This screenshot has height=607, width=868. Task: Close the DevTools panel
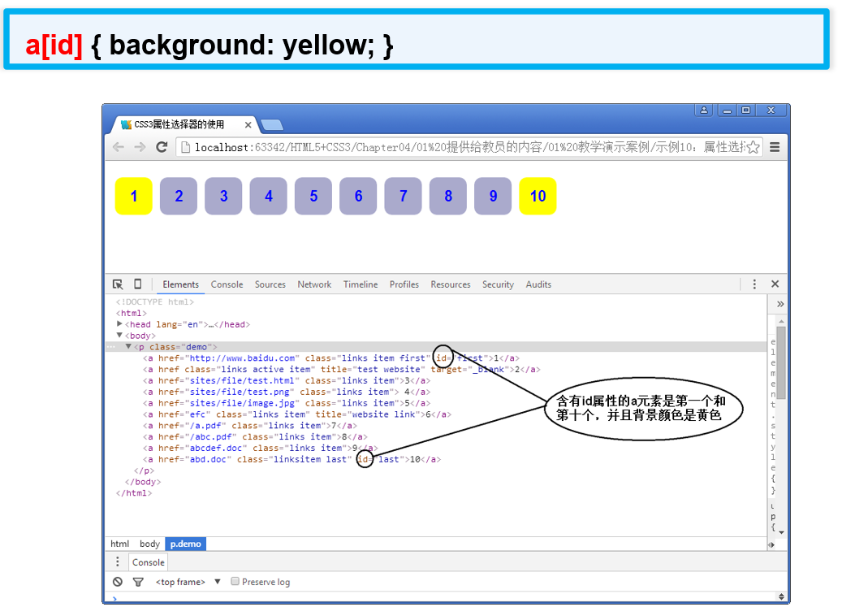click(775, 284)
